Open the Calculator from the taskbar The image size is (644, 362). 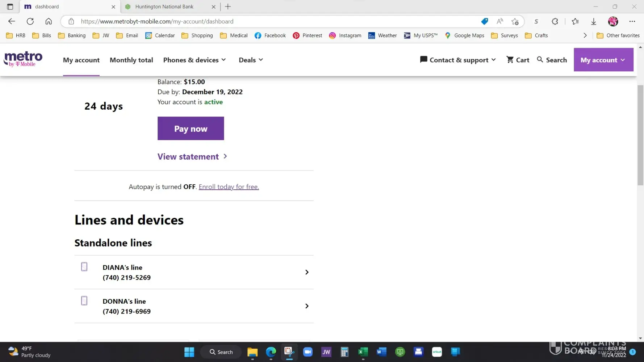(x=344, y=352)
